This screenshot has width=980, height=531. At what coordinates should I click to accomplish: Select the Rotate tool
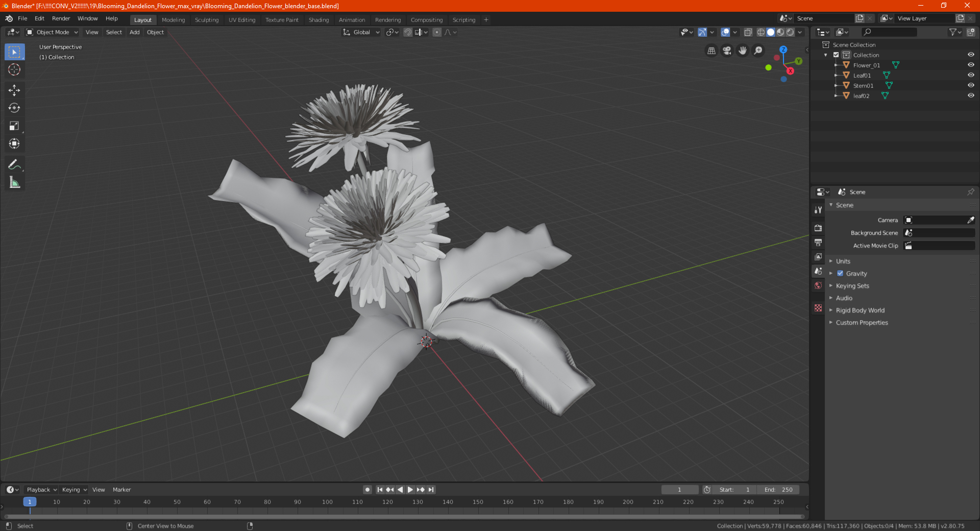14,108
